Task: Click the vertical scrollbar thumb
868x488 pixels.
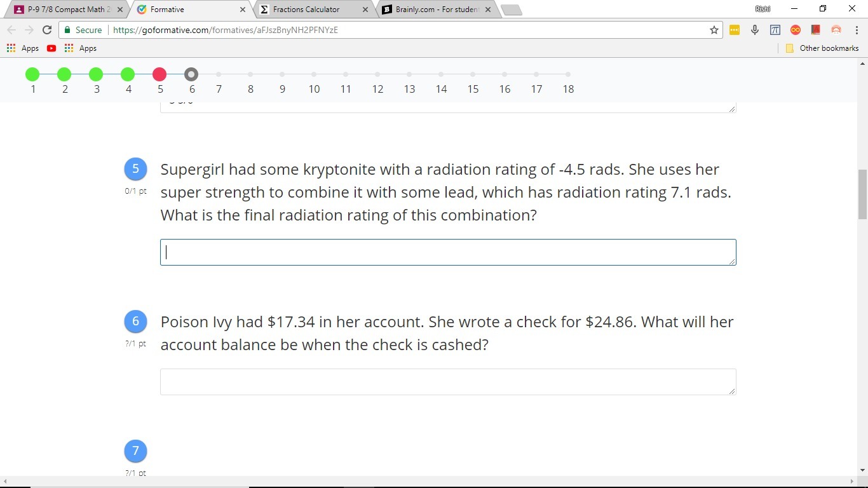Action: pos(862,194)
